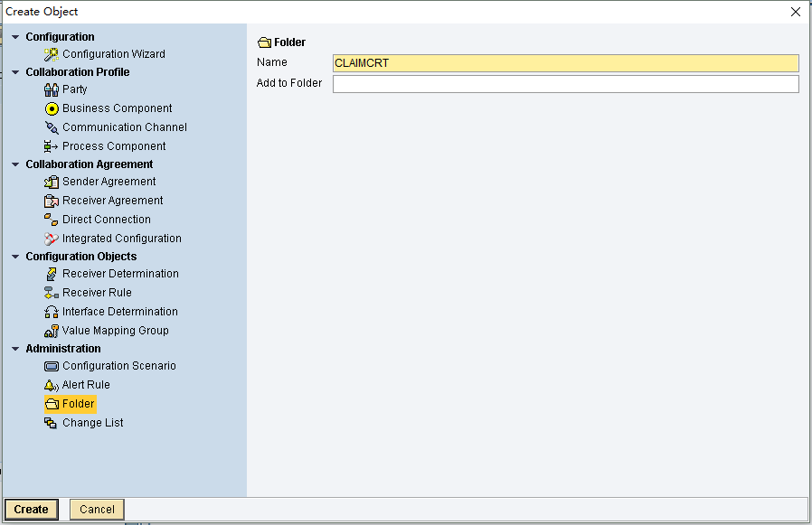This screenshot has width=812, height=525.
Task: Click the Add to Folder input field
Action: click(565, 84)
